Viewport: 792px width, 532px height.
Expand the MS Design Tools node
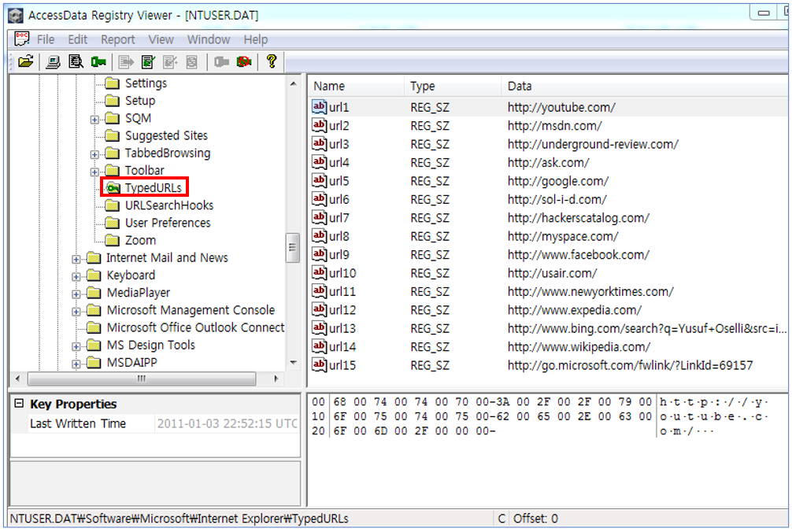[76, 347]
